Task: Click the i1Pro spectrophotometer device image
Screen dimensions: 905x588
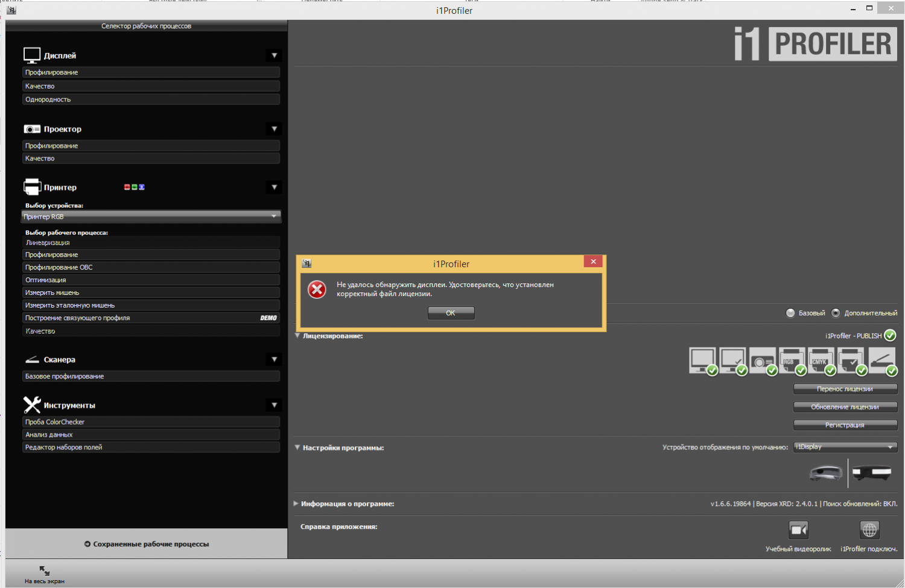Action: [x=872, y=472]
